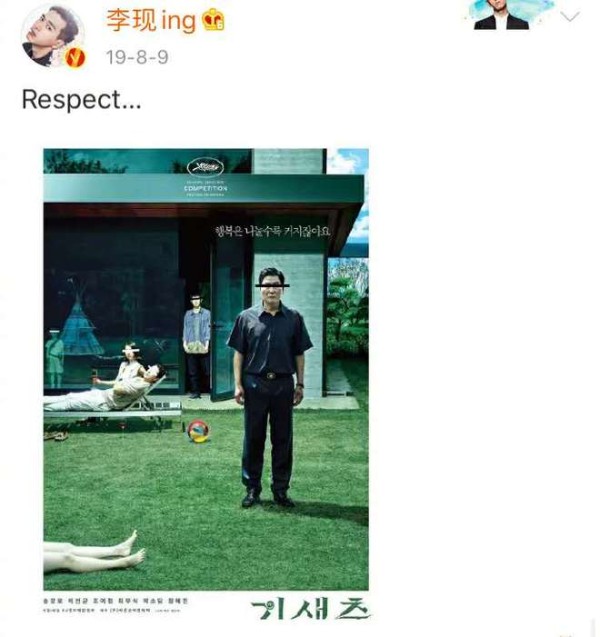Image resolution: width=600 pixels, height=637 pixels.
Task: Click the green Korean title at poster bottom
Action: pyautogui.click(x=310, y=609)
